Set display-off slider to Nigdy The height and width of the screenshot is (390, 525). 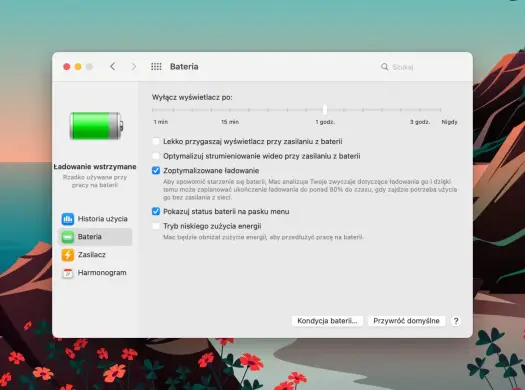pyautogui.click(x=440, y=109)
